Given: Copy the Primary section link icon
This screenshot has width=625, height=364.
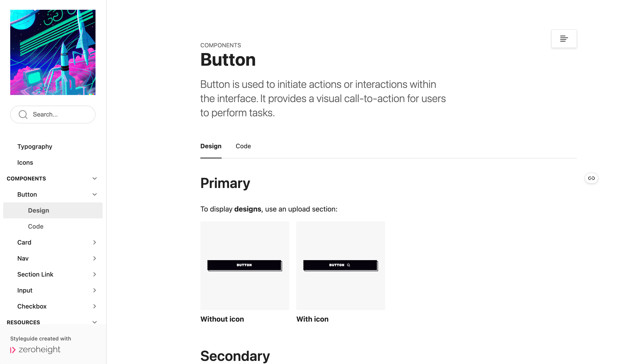Looking at the screenshot, I should pyautogui.click(x=591, y=178).
